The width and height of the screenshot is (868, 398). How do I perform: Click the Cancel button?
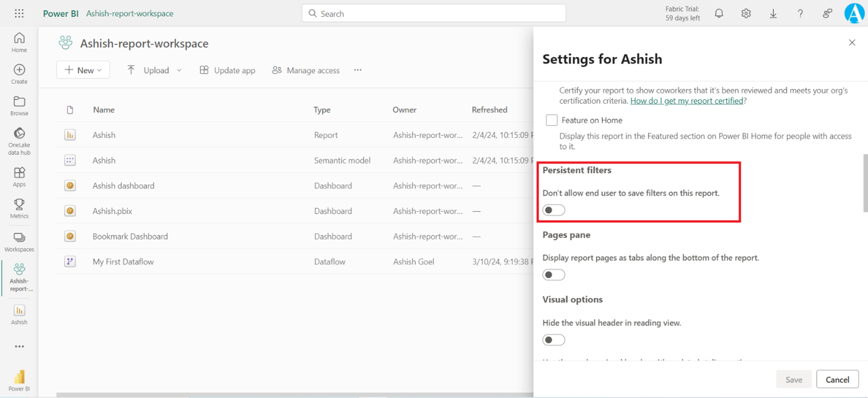pyautogui.click(x=837, y=380)
